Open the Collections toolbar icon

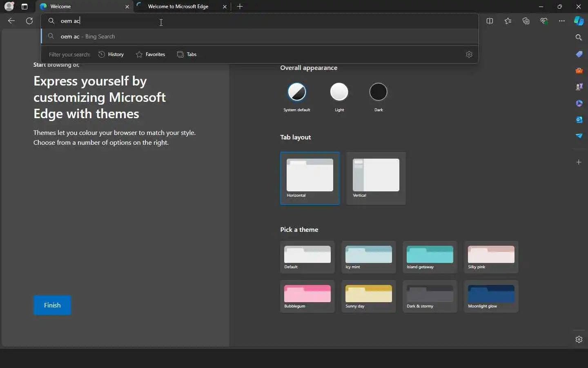[526, 21]
